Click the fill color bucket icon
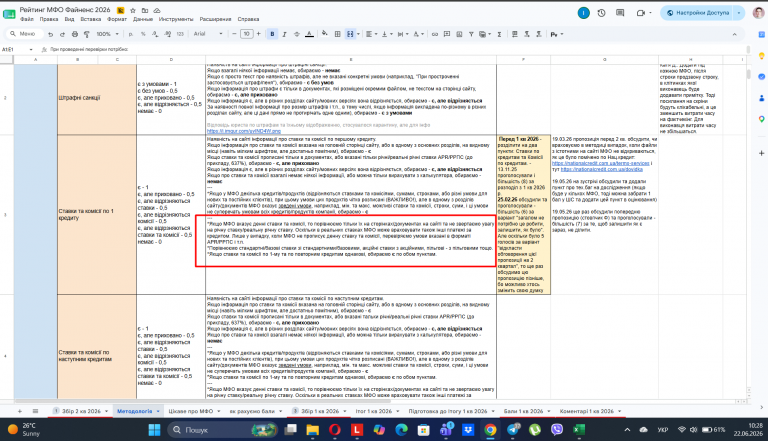The width and height of the screenshot is (768, 441). tap(324, 34)
